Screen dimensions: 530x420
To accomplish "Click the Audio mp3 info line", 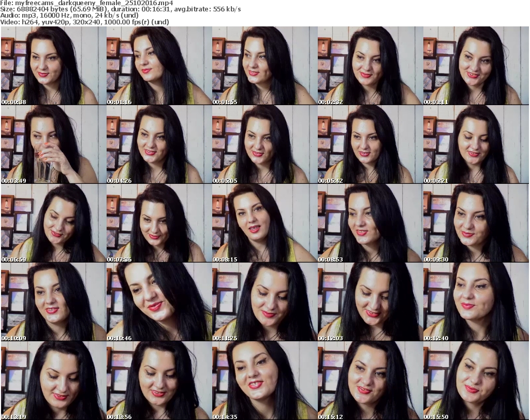I will point(70,16).
